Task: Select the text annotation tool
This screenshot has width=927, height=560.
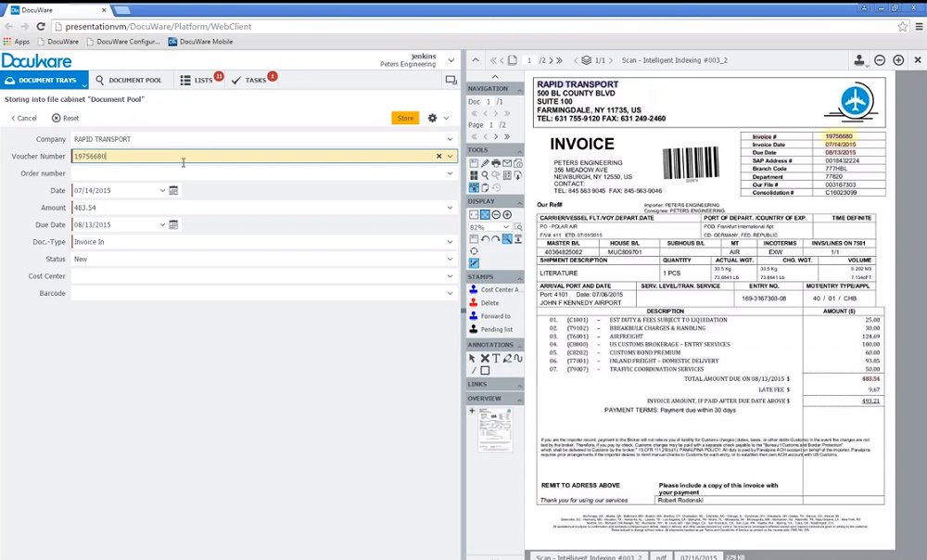Action: tap(496, 358)
